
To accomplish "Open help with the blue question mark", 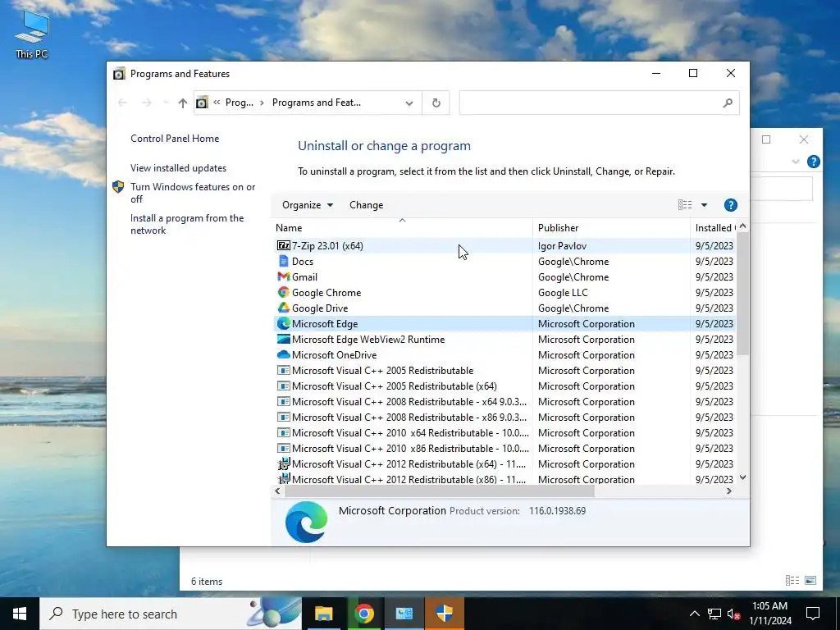I will (731, 205).
